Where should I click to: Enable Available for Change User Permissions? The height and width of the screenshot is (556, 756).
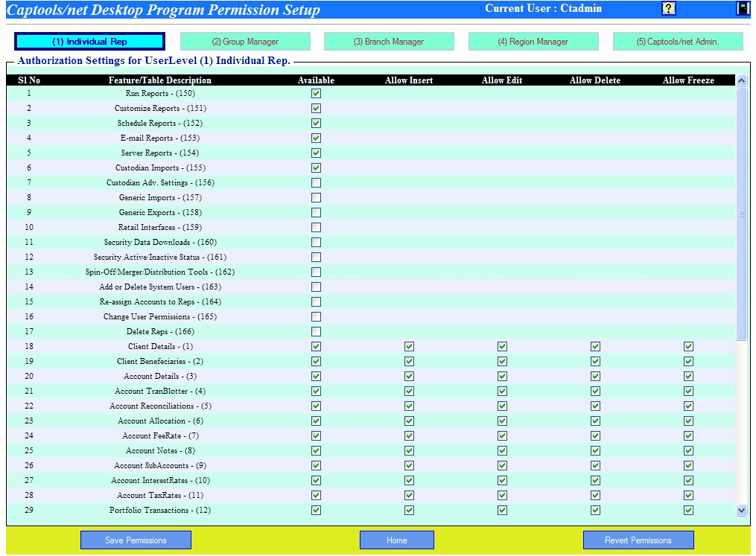[x=316, y=317]
